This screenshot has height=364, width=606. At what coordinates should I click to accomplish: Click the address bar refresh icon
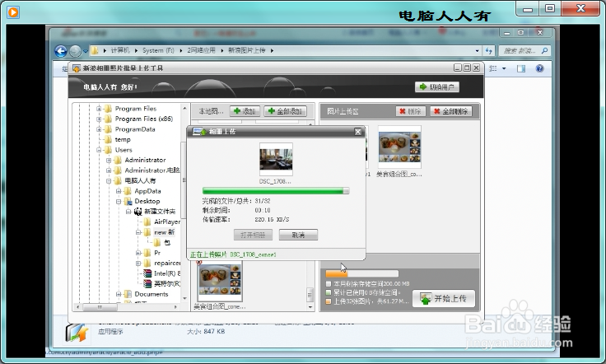pos(489,50)
